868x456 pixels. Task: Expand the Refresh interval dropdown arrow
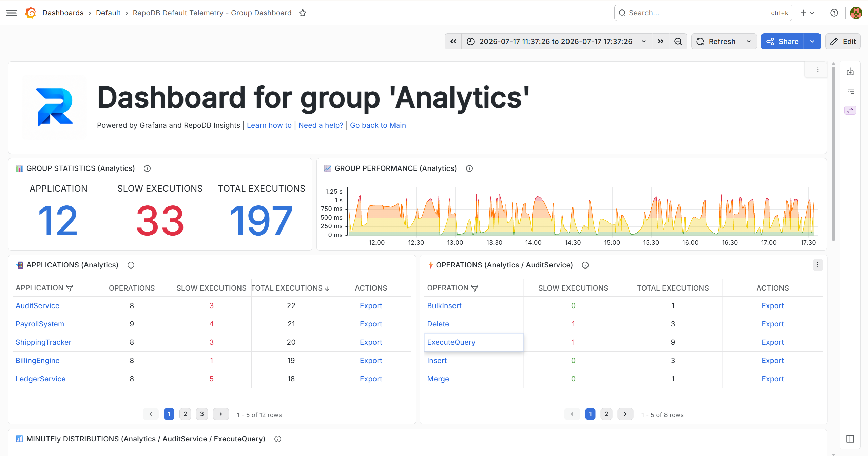tap(749, 41)
